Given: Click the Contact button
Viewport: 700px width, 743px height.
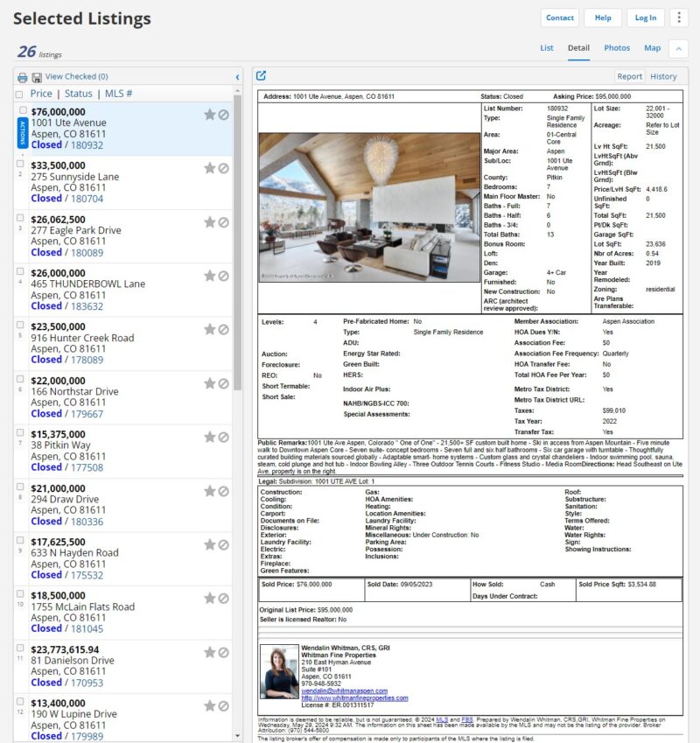Looking at the screenshot, I should [x=560, y=18].
